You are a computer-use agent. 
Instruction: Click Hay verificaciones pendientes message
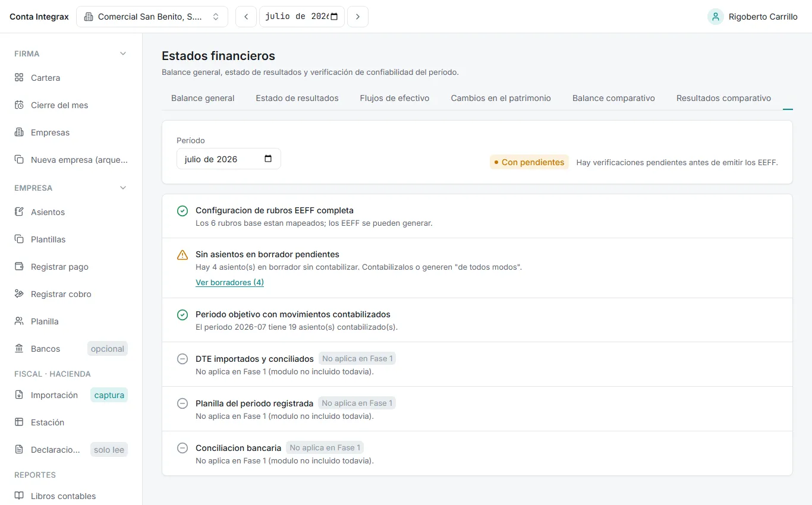677,162
